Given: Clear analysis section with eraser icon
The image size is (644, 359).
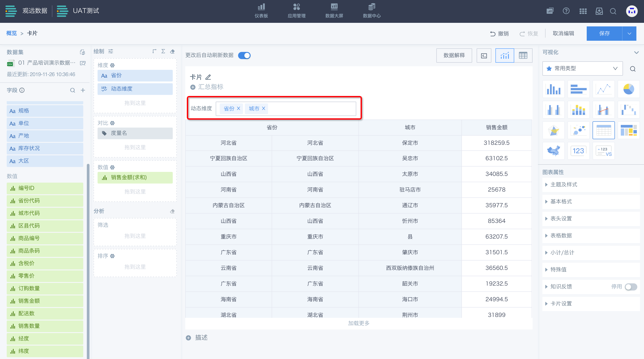Looking at the screenshot, I should pyautogui.click(x=172, y=211).
